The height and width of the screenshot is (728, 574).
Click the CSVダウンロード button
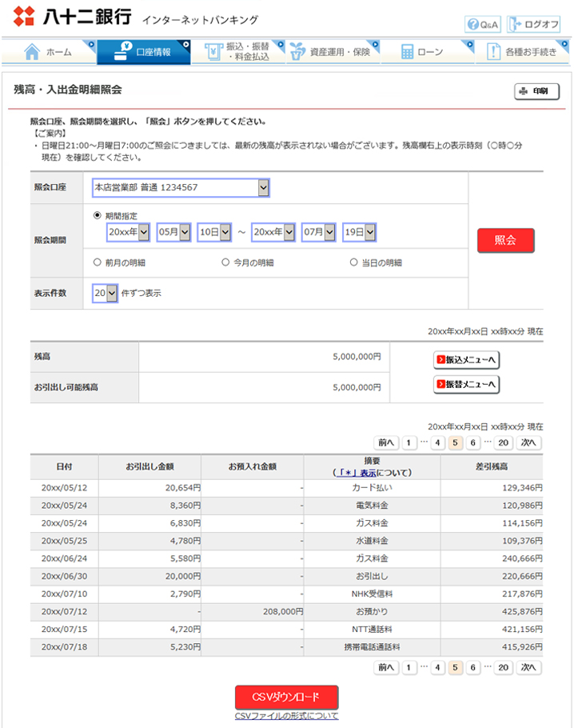286,697
